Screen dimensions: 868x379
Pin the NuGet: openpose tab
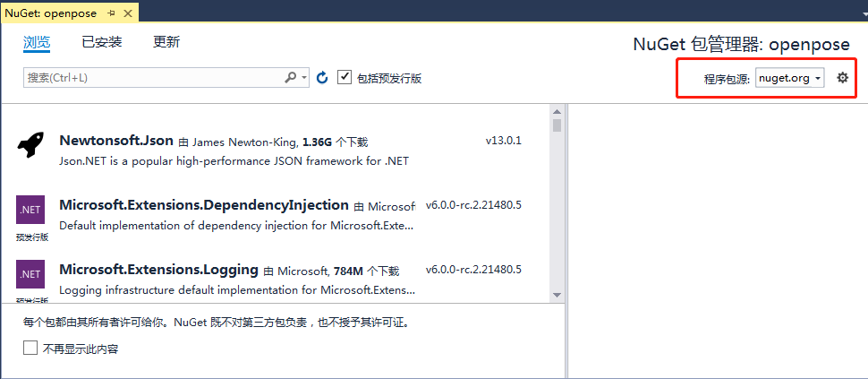pyautogui.click(x=111, y=13)
